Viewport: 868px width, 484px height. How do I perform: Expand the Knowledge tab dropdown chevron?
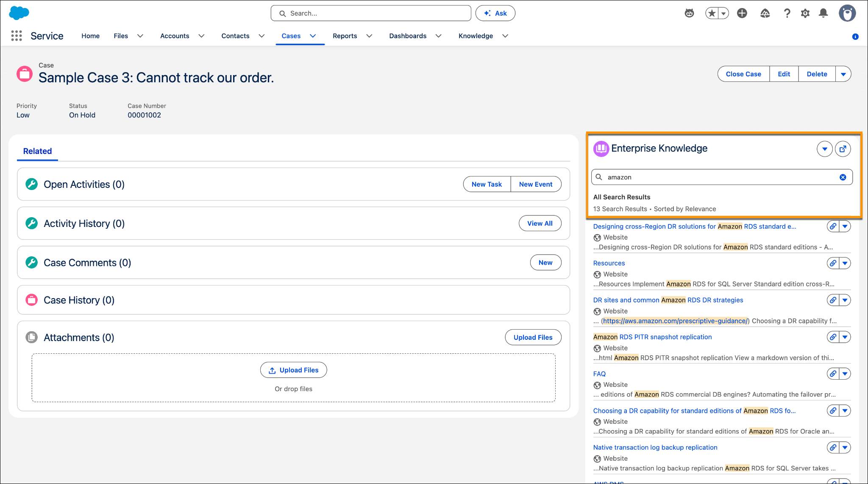coord(505,36)
